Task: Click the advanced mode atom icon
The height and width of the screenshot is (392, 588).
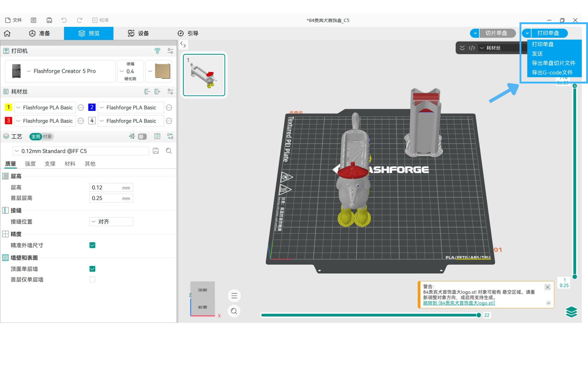Action: click(132, 136)
